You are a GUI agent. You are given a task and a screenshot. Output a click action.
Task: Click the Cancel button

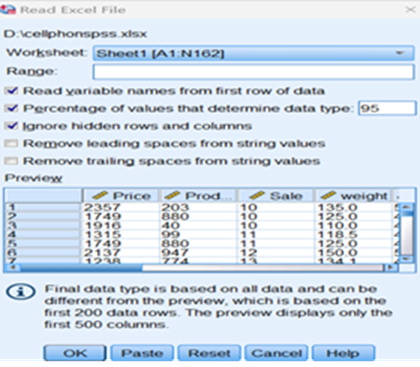pyautogui.click(x=276, y=353)
